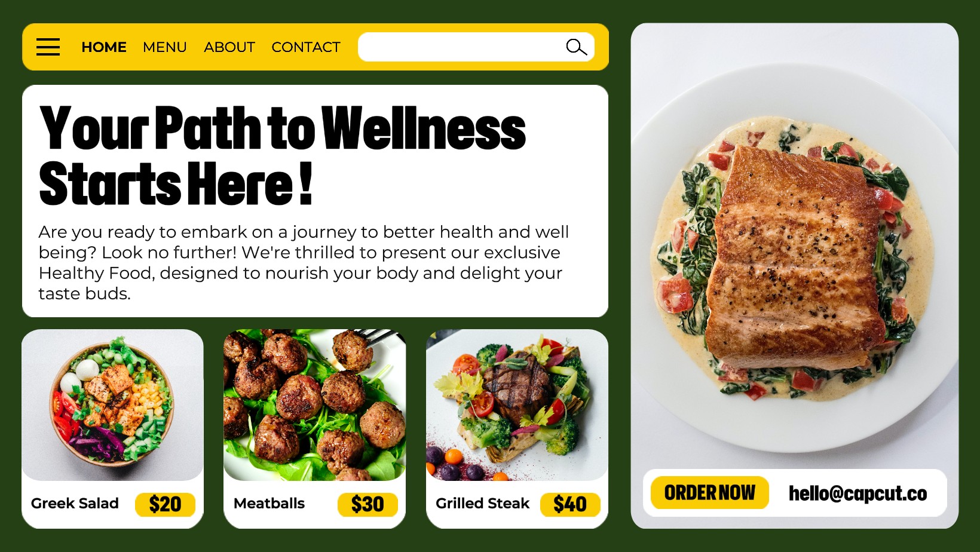Open the hamburger menu icon

(48, 47)
